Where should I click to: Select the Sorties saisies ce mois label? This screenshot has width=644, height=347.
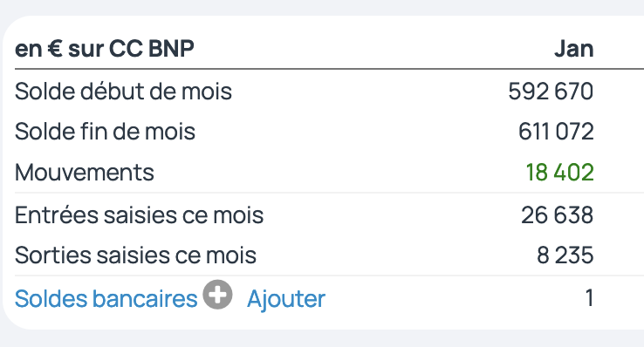point(135,255)
